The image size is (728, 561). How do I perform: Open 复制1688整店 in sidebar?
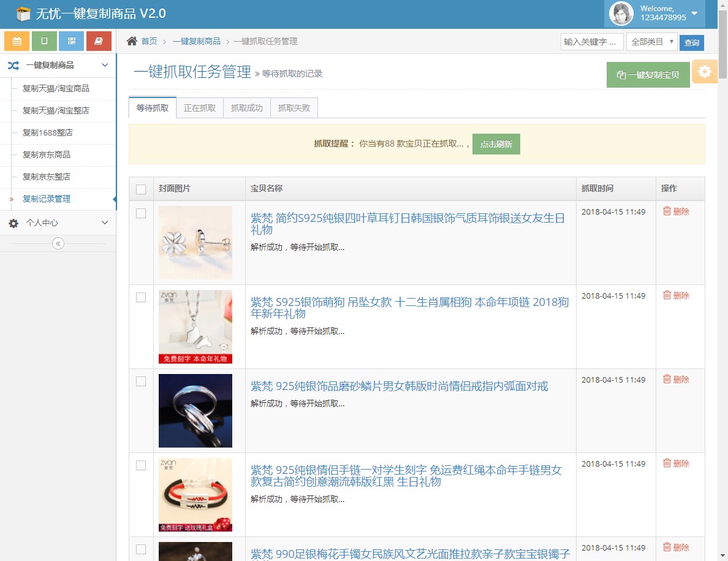[x=47, y=132]
